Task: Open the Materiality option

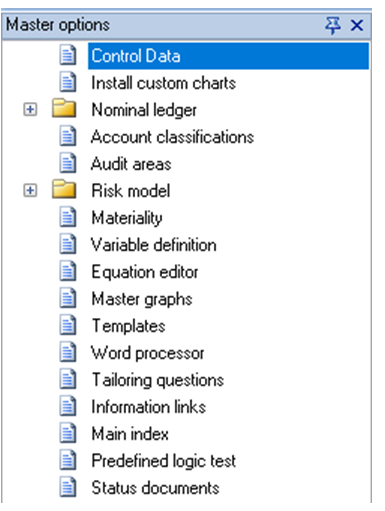Action: (x=127, y=218)
